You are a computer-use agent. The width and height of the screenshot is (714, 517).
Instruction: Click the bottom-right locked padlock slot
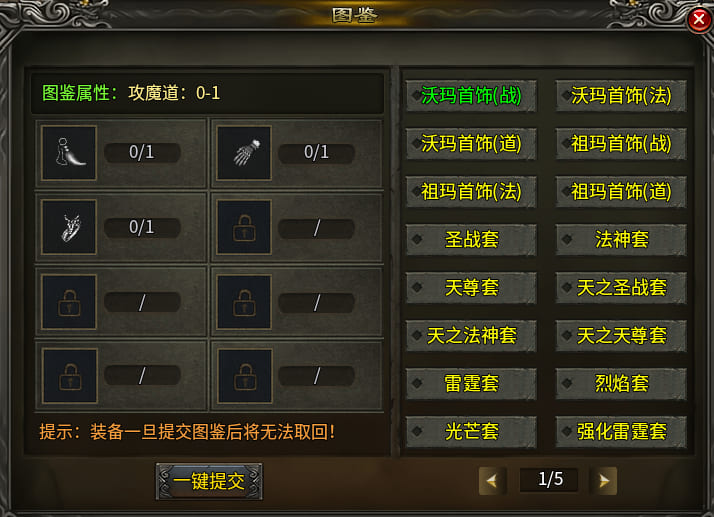coord(244,376)
